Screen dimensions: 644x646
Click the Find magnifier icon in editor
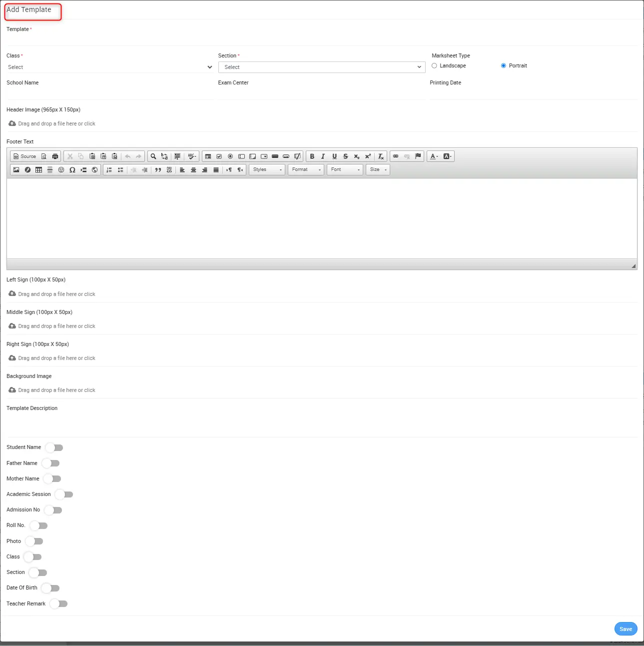click(153, 156)
